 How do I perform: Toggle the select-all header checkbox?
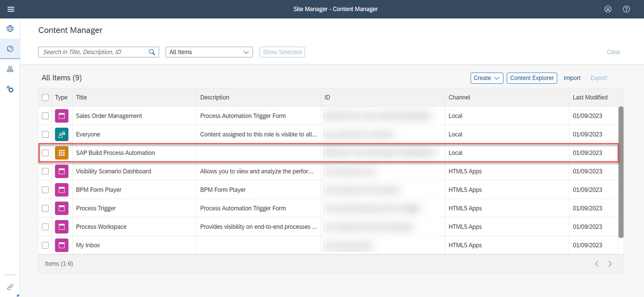pos(45,97)
